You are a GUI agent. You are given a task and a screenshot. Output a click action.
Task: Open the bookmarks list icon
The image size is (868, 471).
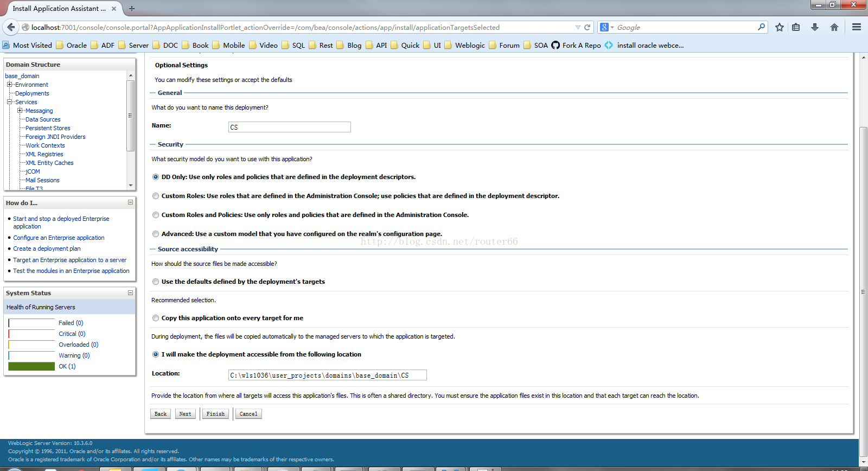796,27
